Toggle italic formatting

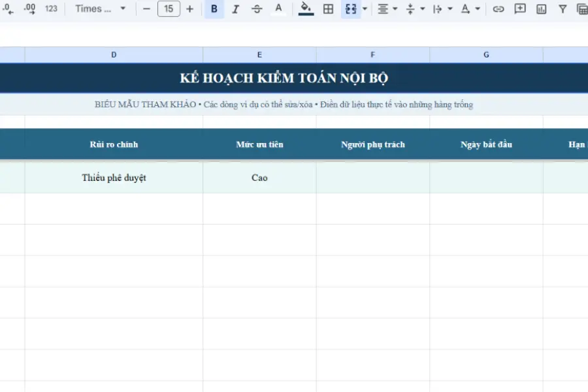[x=235, y=8]
